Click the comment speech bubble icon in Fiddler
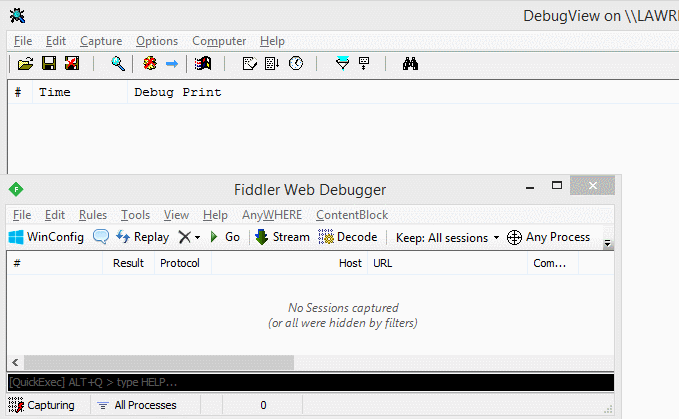This screenshot has height=419, width=679. pos(101,237)
